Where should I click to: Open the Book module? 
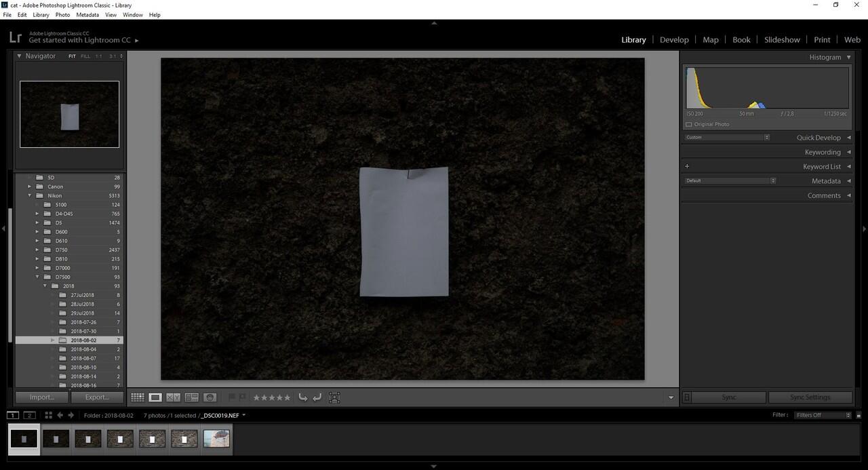(741, 39)
